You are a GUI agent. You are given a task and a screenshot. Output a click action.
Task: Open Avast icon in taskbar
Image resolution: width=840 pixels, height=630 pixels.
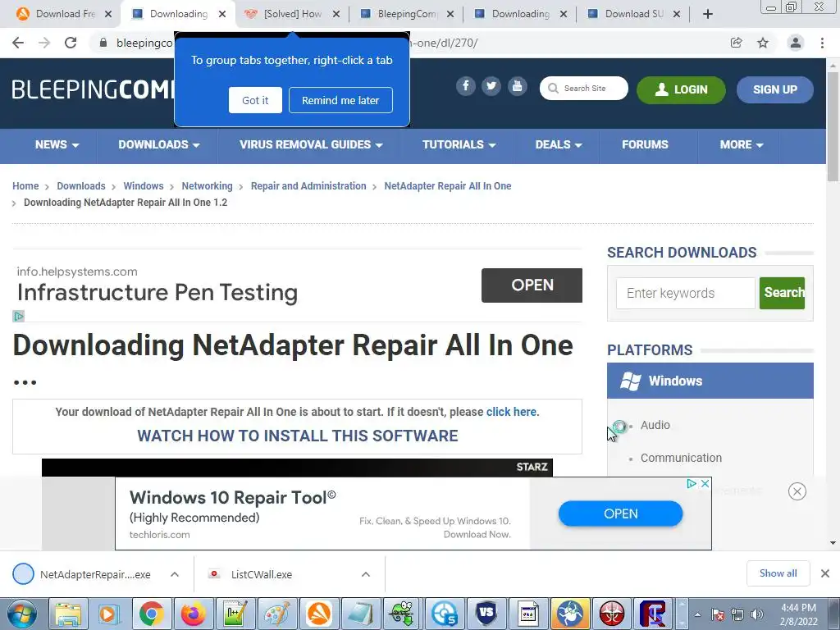pyautogui.click(x=319, y=614)
